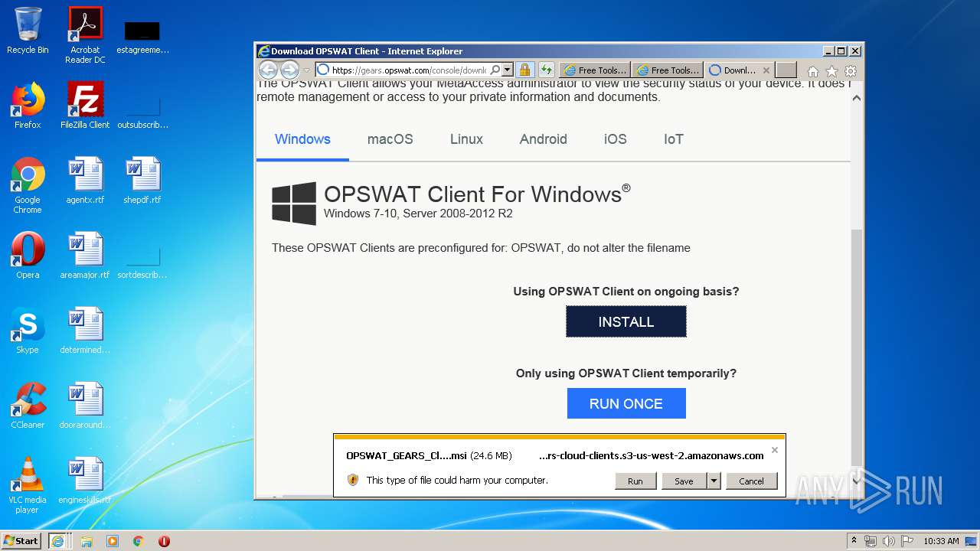Select agentx.rtf file on desktop
The width and height of the screenshot is (980, 551).
point(85,181)
